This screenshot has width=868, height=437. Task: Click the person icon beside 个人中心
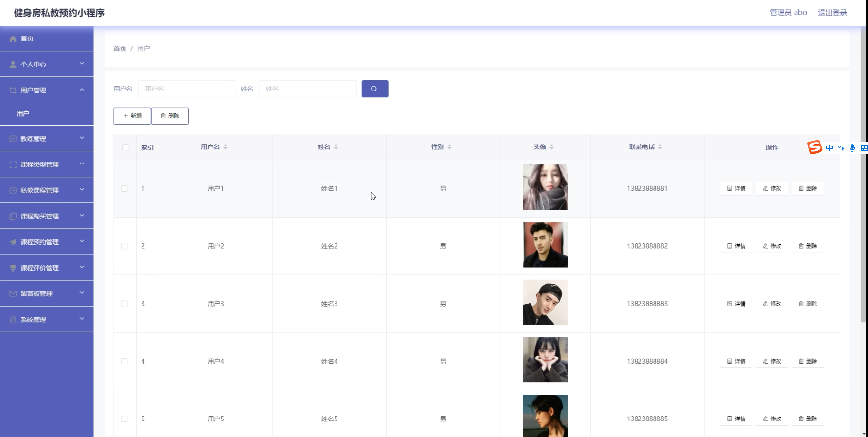tap(13, 64)
